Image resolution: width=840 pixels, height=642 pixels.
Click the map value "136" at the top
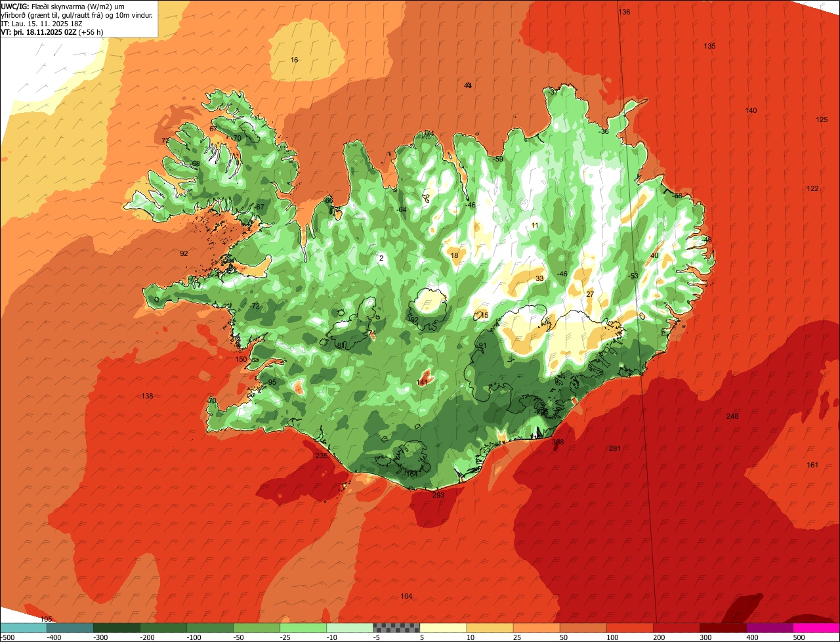[x=624, y=12]
